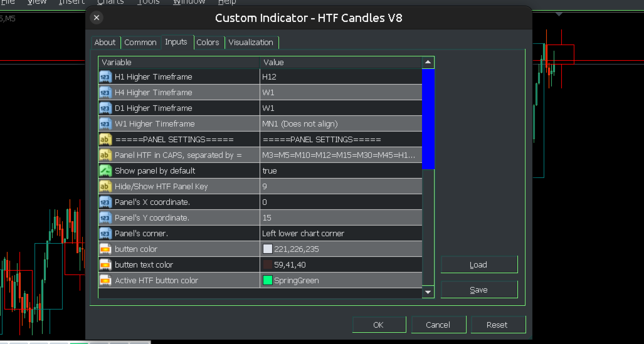Image resolution: width=644 pixels, height=344 pixels.
Task: Click the SpringGreen color swatch
Action: click(x=268, y=280)
